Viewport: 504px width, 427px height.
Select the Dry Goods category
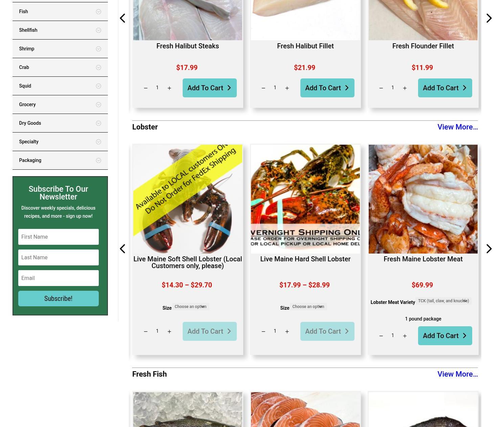click(x=60, y=123)
